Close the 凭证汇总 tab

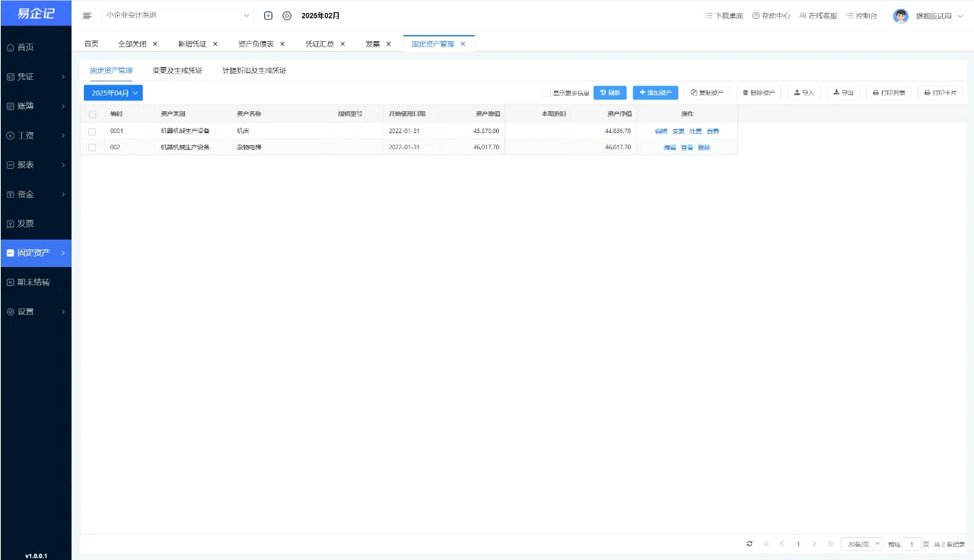click(x=342, y=44)
